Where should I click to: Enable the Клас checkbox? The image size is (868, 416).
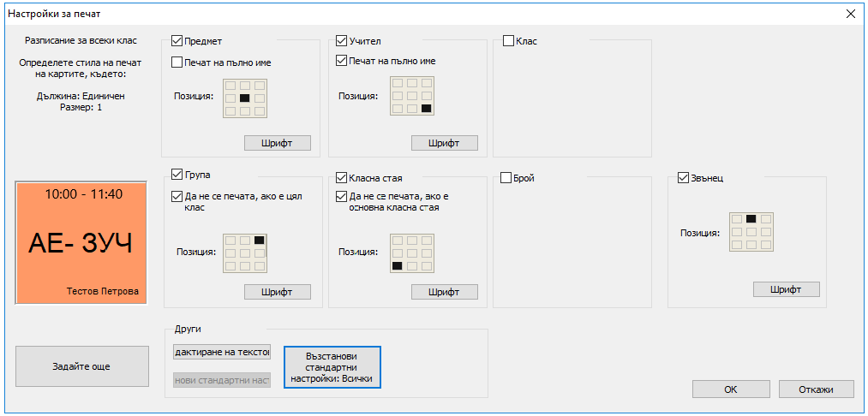pyautogui.click(x=508, y=40)
